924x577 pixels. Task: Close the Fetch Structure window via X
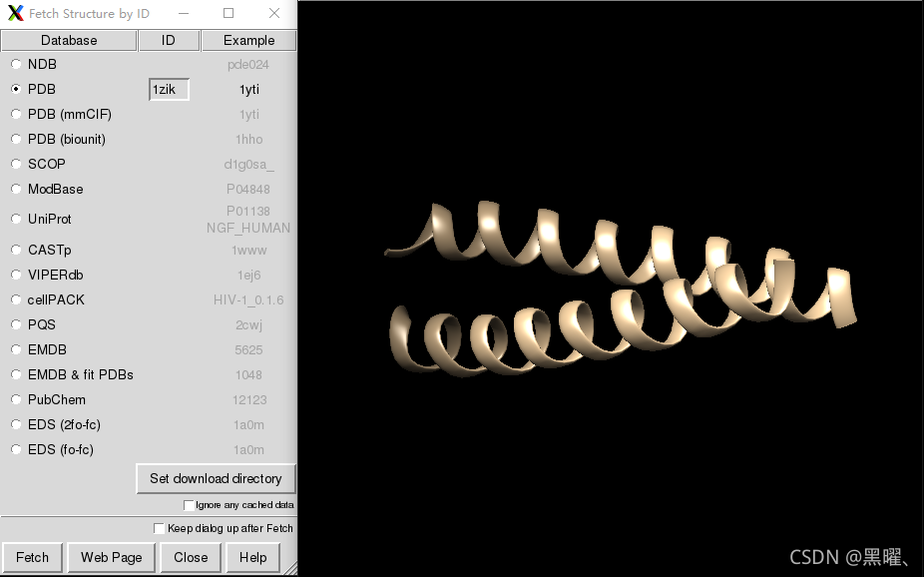pos(274,13)
